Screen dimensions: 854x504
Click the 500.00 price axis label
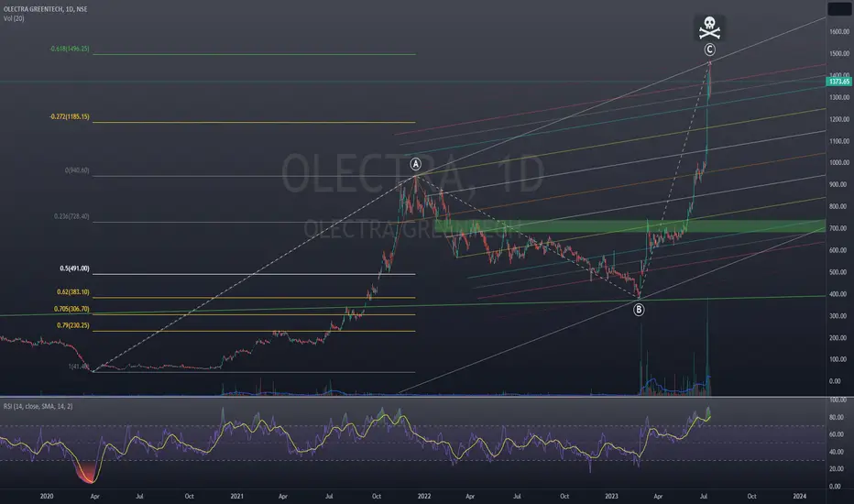pyautogui.click(x=839, y=272)
